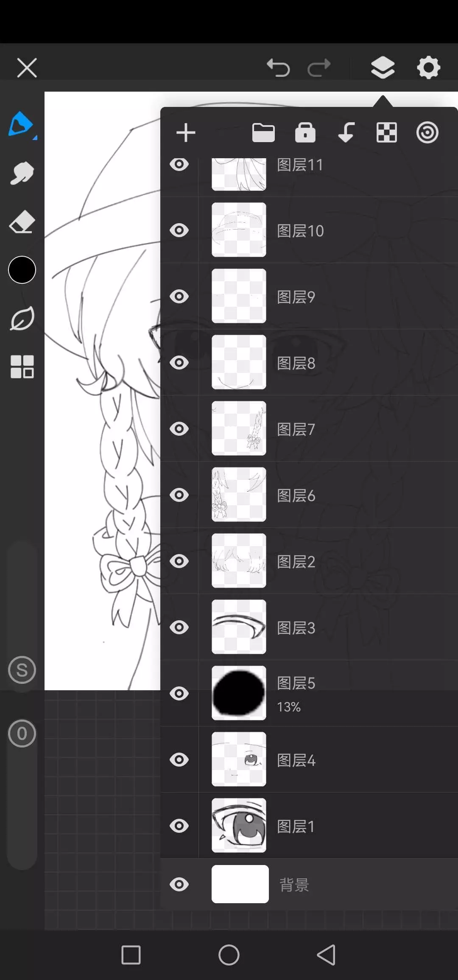Open the black color swatch
Screen dimensions: 458x980
pyautogui.click(x=22, y=270)
